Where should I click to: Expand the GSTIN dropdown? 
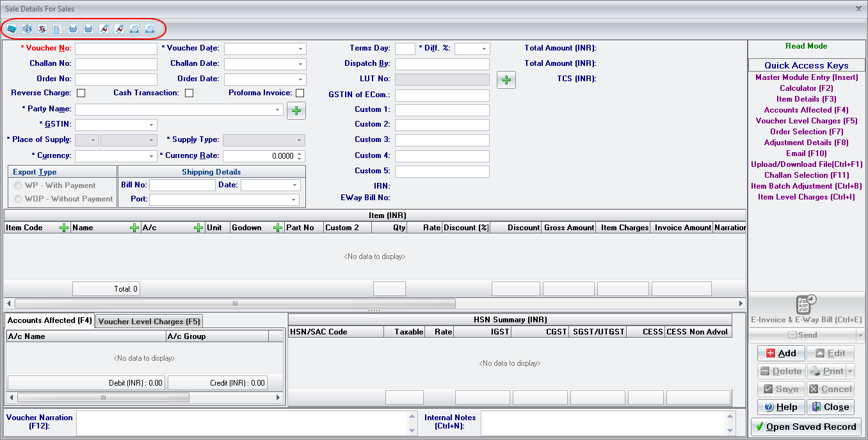[x=151, y=125]
